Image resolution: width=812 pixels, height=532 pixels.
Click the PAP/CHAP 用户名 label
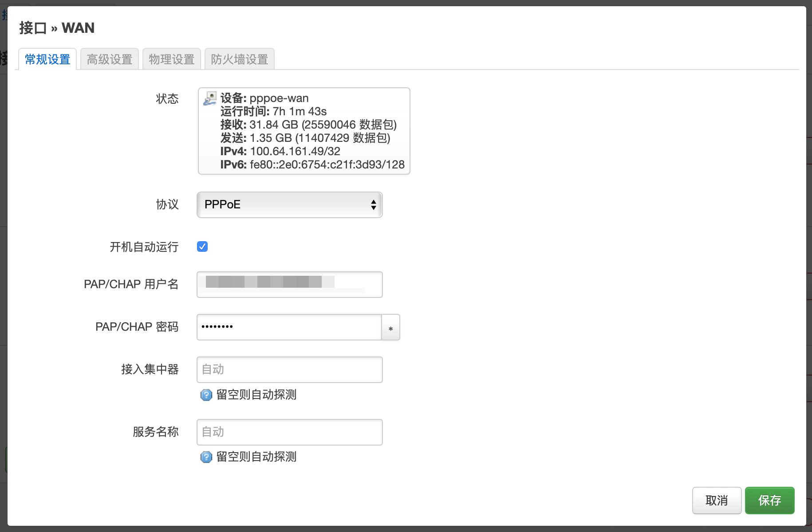[x=131, y=284]
